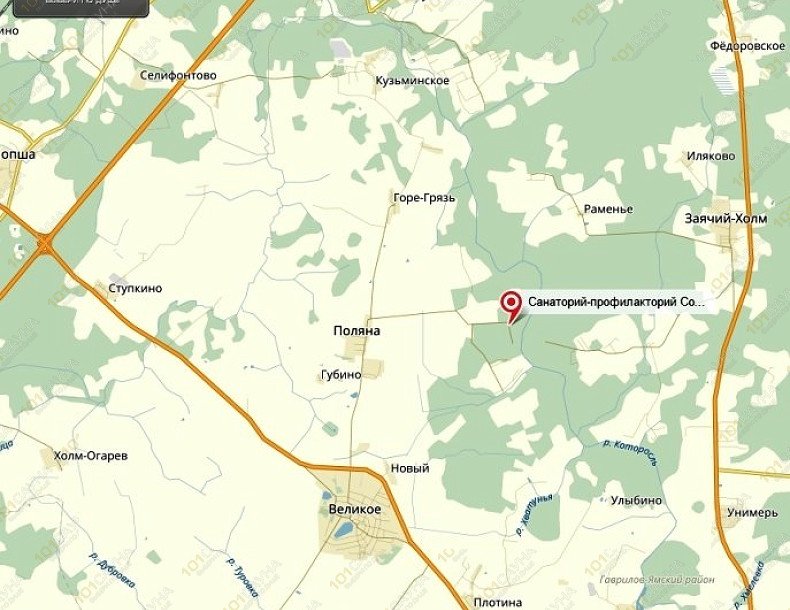Select the Плотина settlement label
The image size is (790, 610).
point(498,602)
